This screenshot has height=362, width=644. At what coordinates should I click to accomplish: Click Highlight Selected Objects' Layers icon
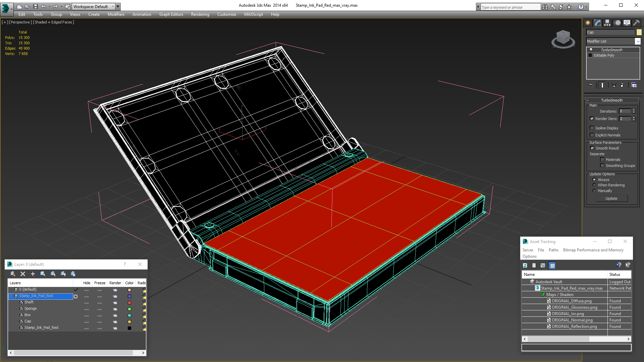point(53,274)
